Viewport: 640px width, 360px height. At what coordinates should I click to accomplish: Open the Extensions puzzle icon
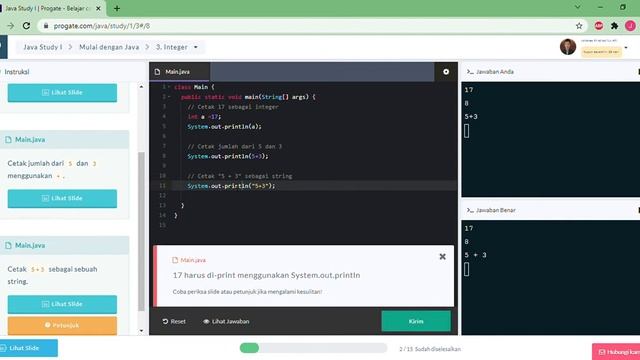(x=614, y=26)
